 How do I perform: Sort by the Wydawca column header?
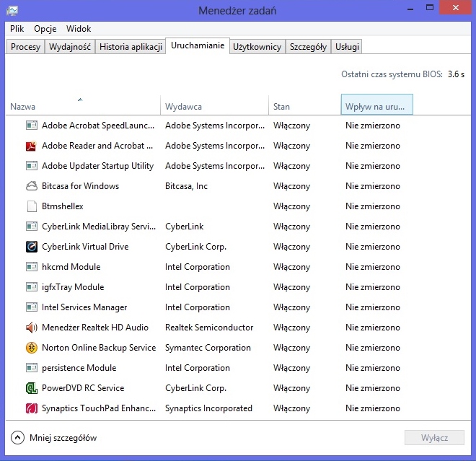[x=214, y=105]
